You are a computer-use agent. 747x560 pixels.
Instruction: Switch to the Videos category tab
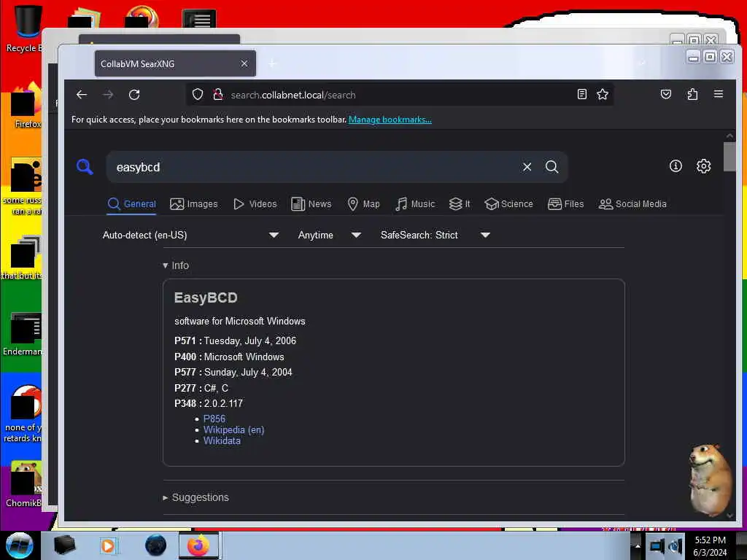point(255,204)
